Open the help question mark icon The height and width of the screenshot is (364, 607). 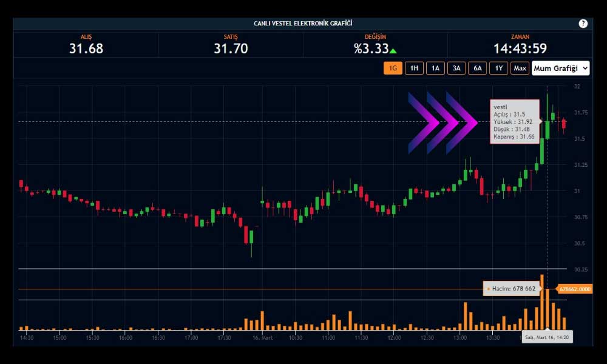click(583, 24)
